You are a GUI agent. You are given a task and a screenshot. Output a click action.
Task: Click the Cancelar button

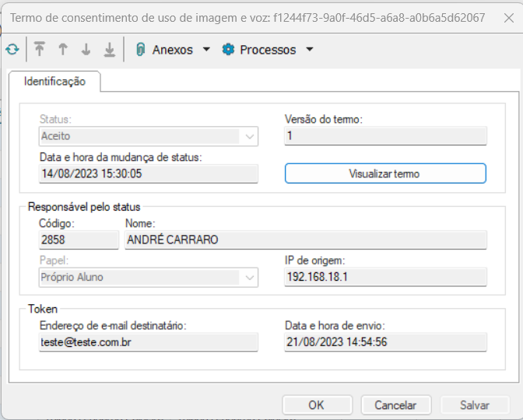tap(396, 405)
